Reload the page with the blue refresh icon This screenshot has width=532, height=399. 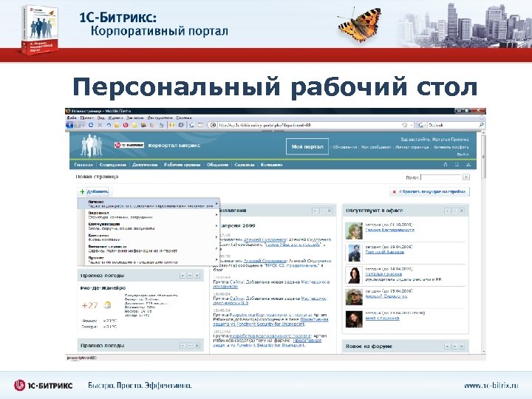click(x=91, y=125)
